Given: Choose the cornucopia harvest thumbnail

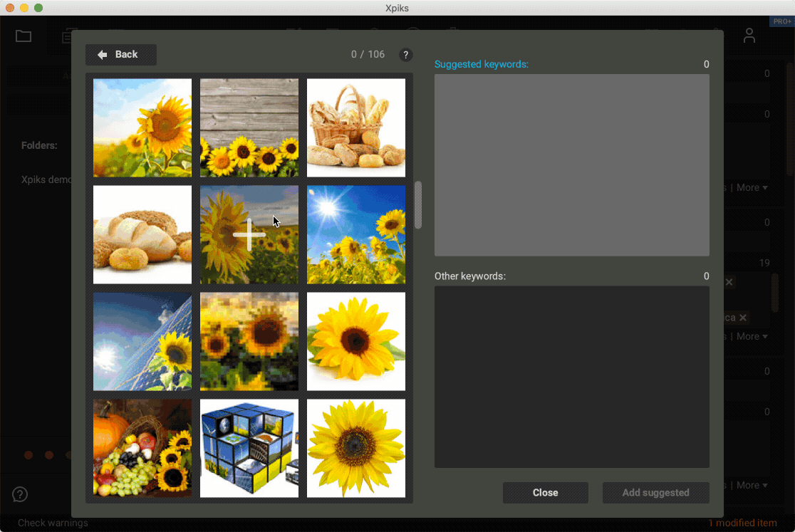Looking at the screenshot, I should click(x=142, y=448).
